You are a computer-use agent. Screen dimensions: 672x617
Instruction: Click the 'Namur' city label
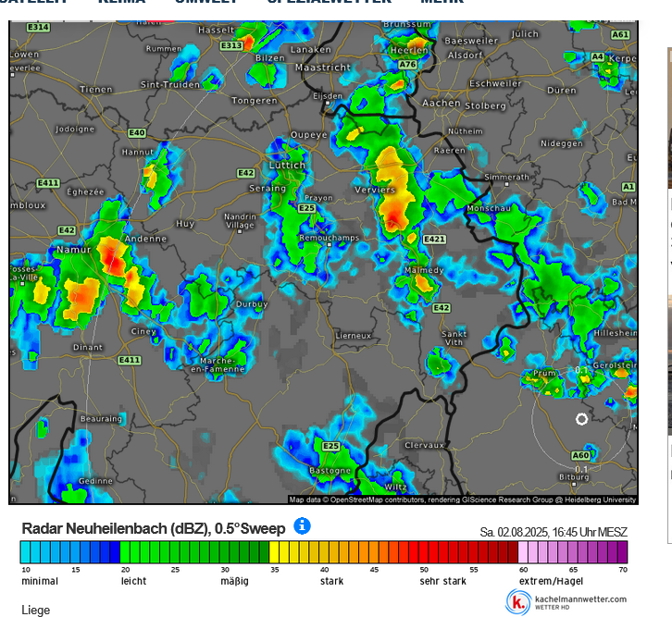click(x=74, y=250)
